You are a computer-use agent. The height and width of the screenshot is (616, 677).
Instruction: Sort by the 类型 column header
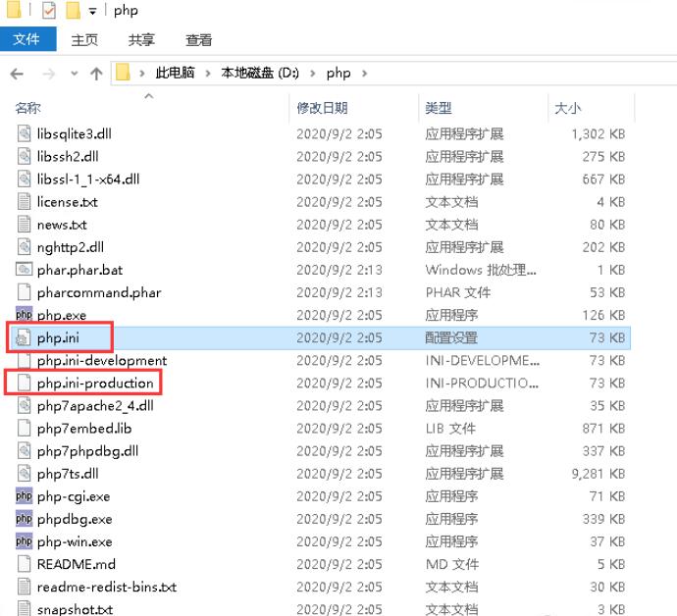439,108
